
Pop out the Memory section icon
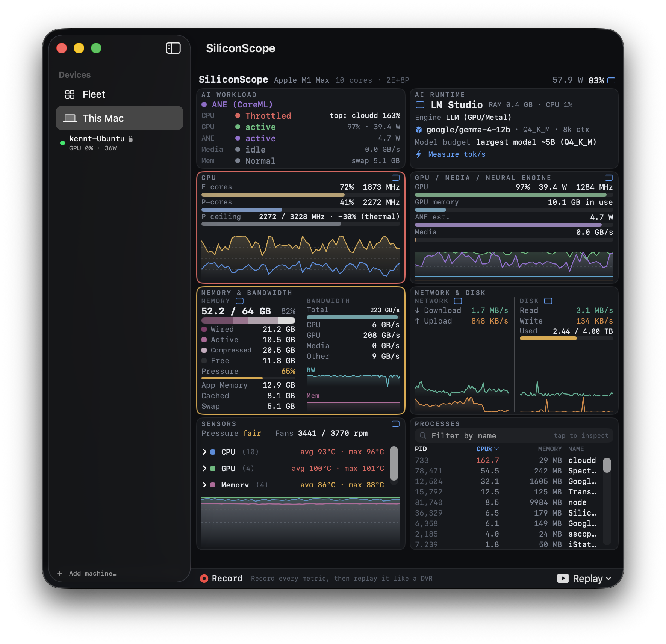(x=239, y=301)
